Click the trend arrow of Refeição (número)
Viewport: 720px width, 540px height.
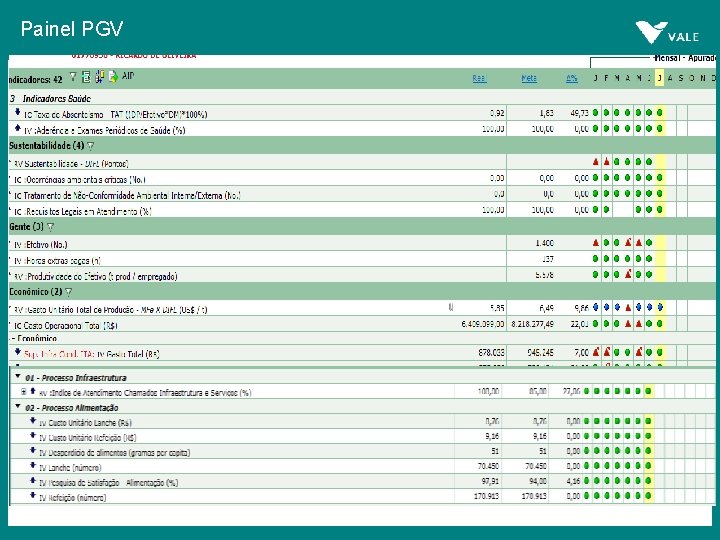tap(33, 495)
